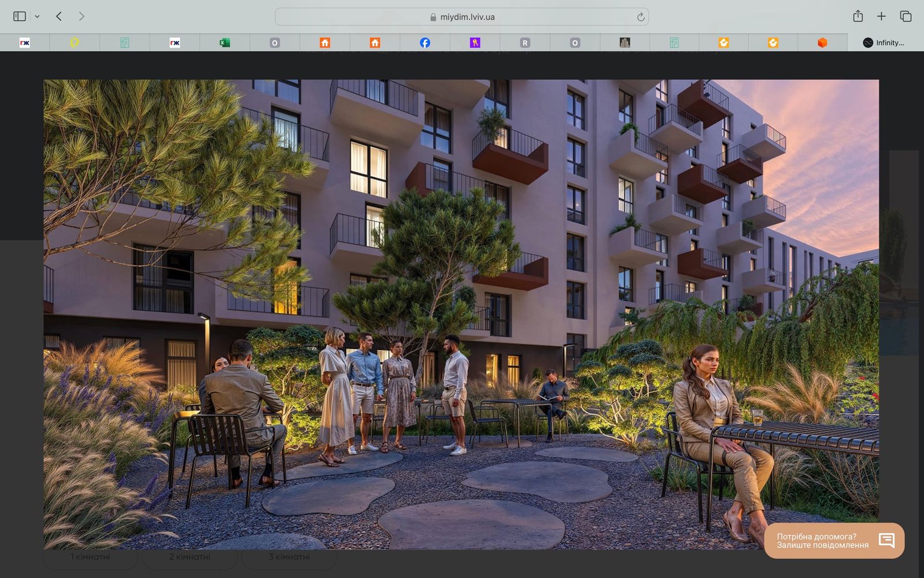
Task: Open the 'Потрібна допомога?' chat widget
Action: tap(834, 541)
